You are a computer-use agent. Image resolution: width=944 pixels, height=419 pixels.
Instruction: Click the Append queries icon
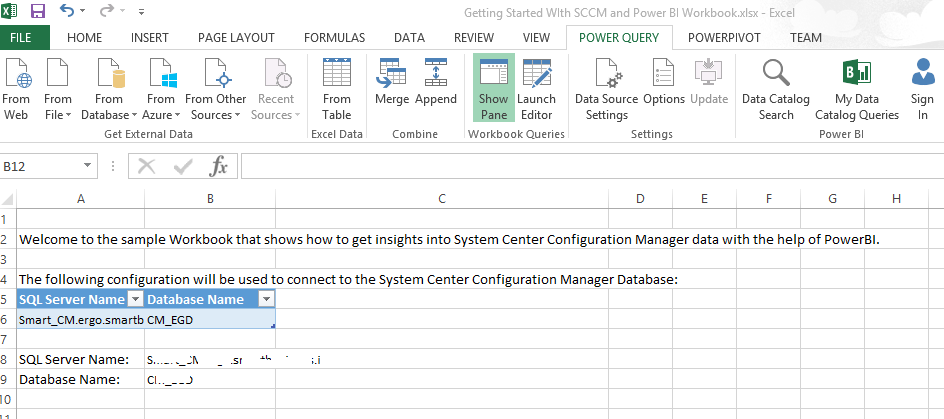[436, 83]
